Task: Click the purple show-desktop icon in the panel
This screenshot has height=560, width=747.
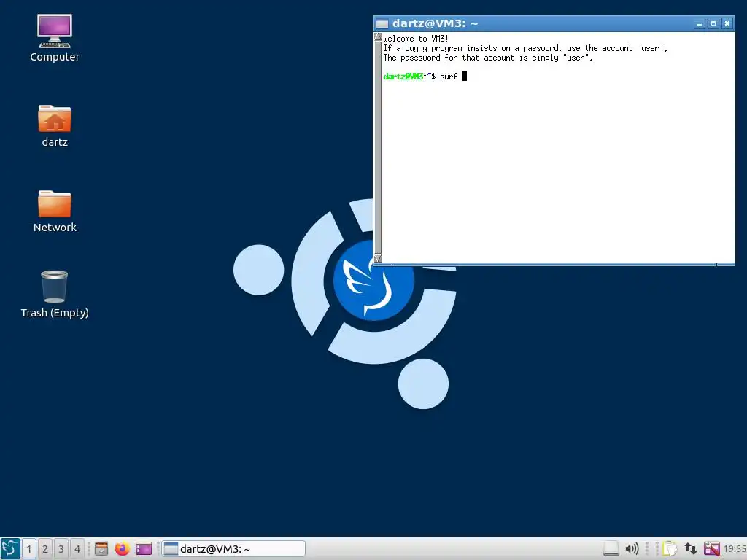Action: [144, 548]
